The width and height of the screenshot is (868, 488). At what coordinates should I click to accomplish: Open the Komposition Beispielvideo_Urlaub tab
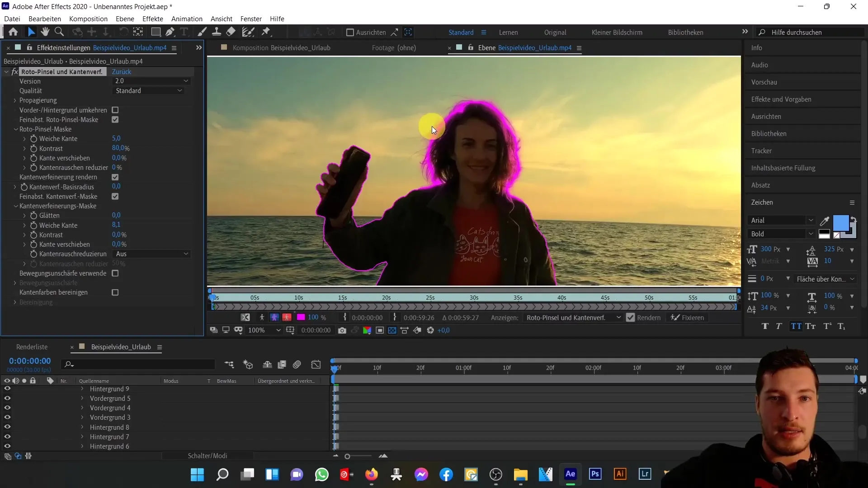point(281,47)
